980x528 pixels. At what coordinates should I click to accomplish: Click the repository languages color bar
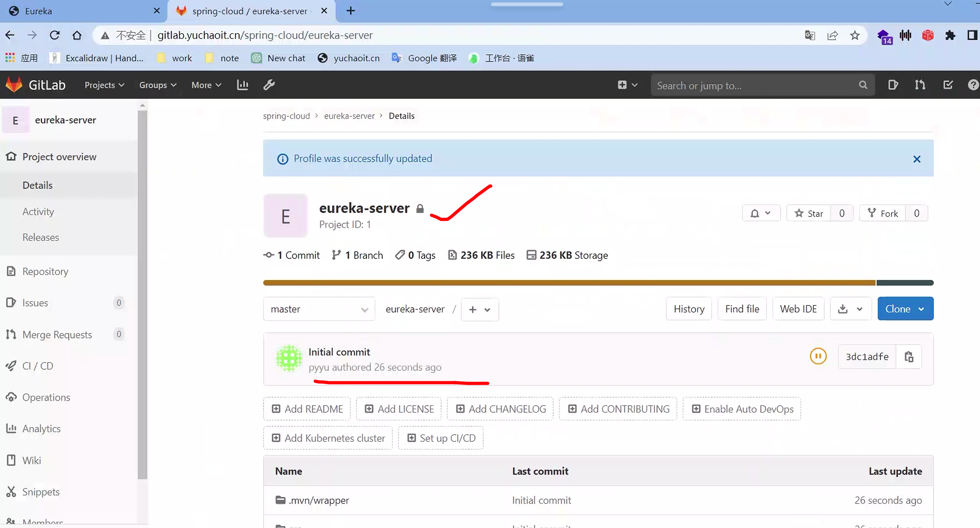(571, 283)
